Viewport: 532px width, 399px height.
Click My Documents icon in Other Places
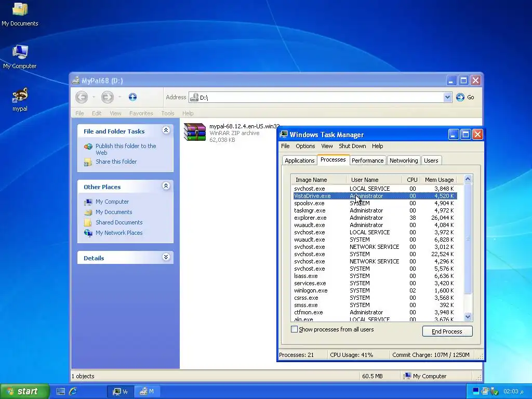pos(88,212)
